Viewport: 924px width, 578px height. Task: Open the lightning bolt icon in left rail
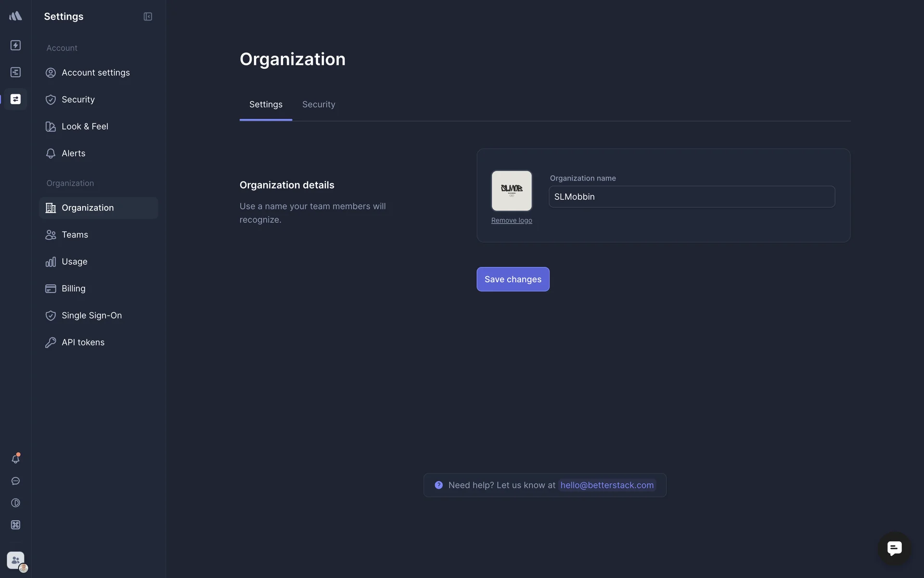[15, 45]
